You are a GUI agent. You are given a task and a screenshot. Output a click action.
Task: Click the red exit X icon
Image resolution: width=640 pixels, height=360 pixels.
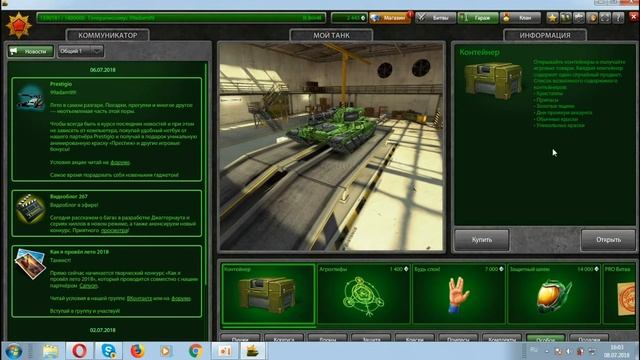pyautogui.click(x=633, y=17)
